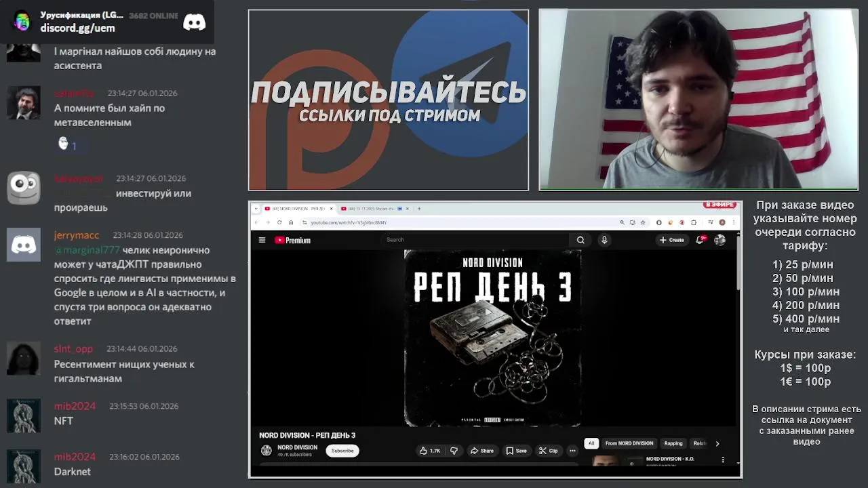Subscribe to NORD DIVISION channel
The image size is (868, 488).
tap(342, 451)
